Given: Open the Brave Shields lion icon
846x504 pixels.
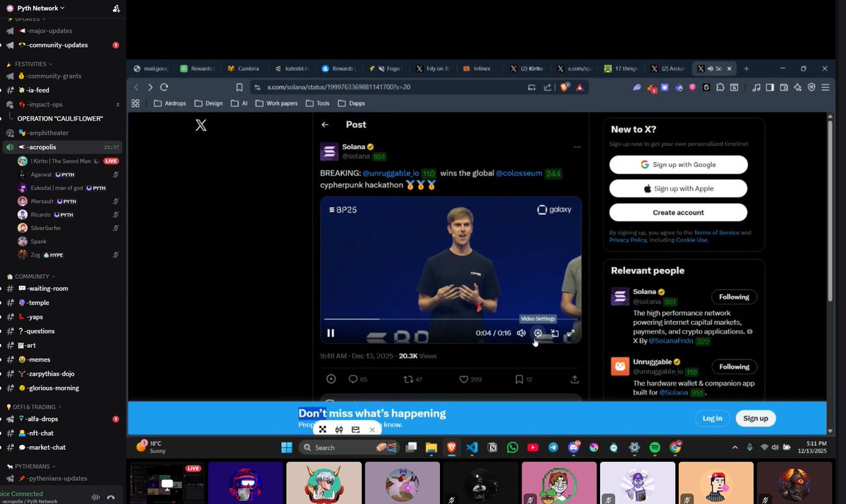Looking at the screenshot, I should tap(565, 87).
